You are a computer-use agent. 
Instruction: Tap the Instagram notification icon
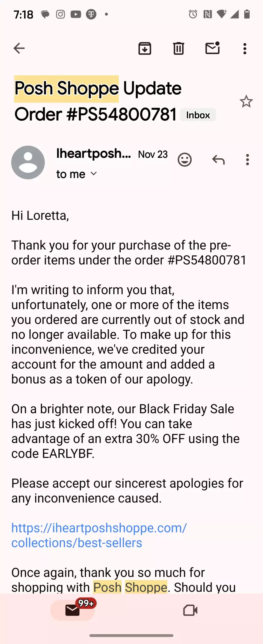pyautogui.click(x=60, y=14)
